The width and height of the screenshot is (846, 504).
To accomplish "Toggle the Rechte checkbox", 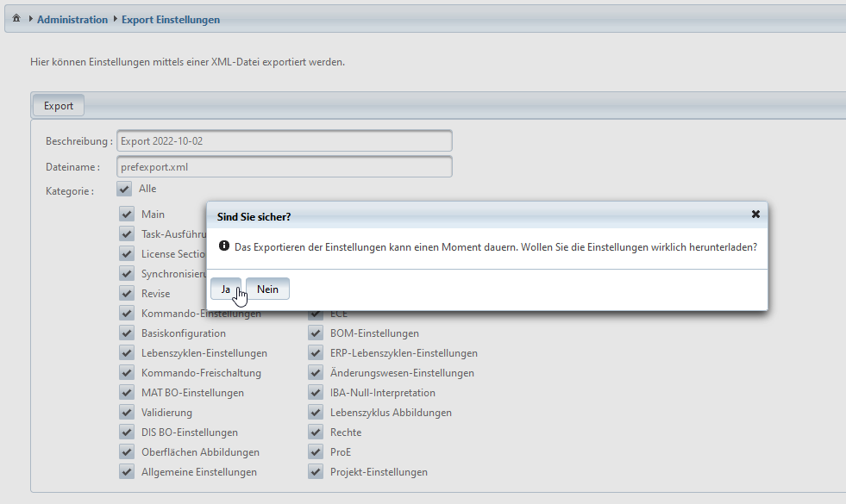I will point(316,432).
